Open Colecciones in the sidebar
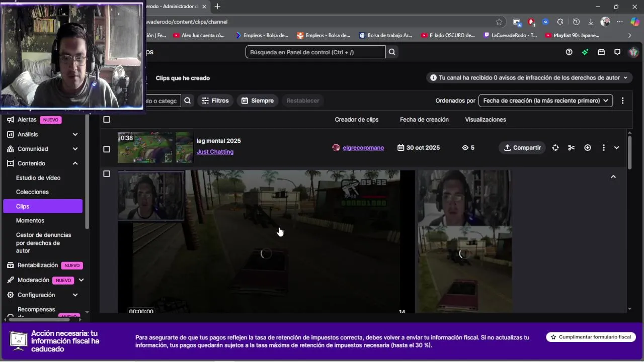The height and width of the screenshot is (362, 644). 32,192
